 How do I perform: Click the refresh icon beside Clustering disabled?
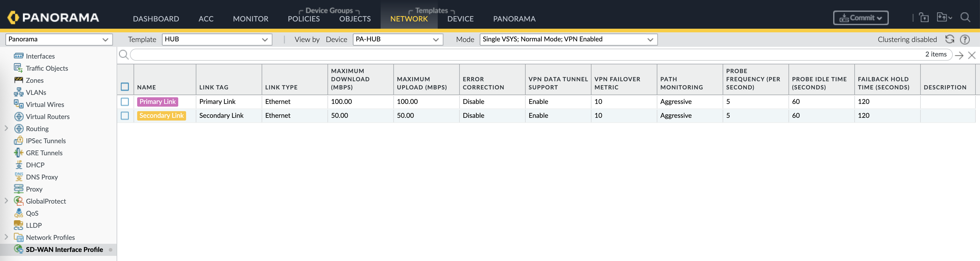coord(949,39)
